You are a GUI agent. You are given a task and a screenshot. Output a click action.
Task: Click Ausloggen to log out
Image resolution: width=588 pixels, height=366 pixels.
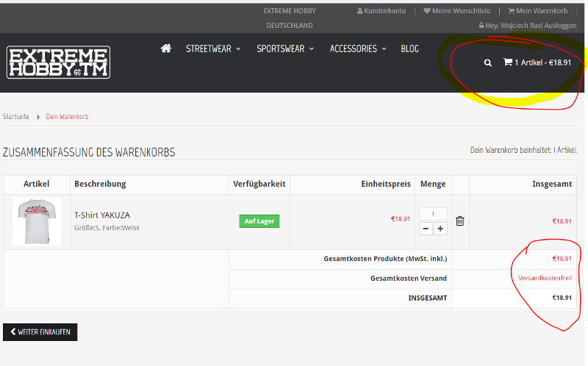click(x=560, y=26)
